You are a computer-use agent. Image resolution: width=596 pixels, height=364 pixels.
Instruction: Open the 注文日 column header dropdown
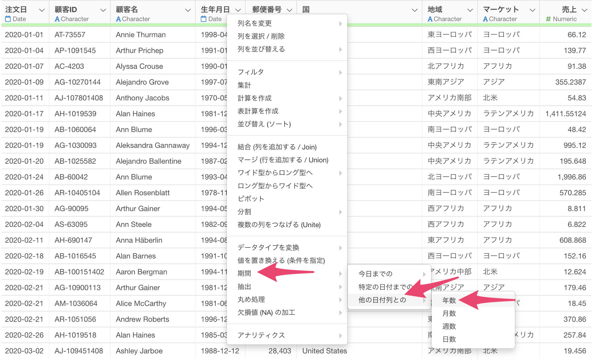click(42, 10)
